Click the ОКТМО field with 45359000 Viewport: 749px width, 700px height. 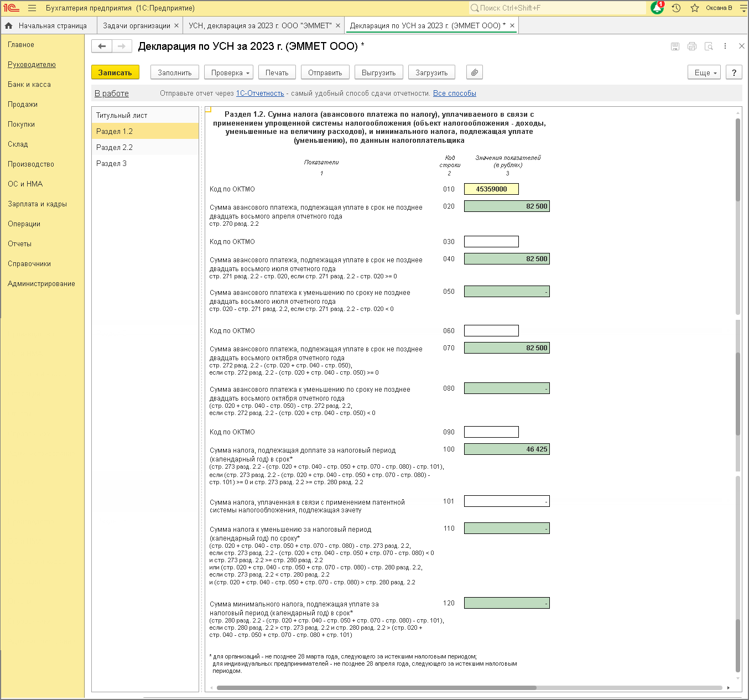tap(491, 189)
